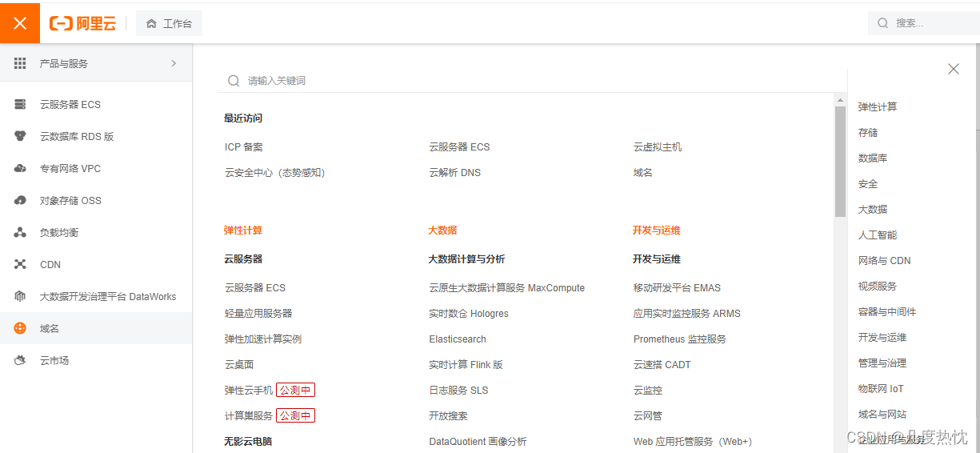This screenshot has height=453, width=980.
Task: Open 轻量应用服务器 link
Action: [x=258, y=314]
